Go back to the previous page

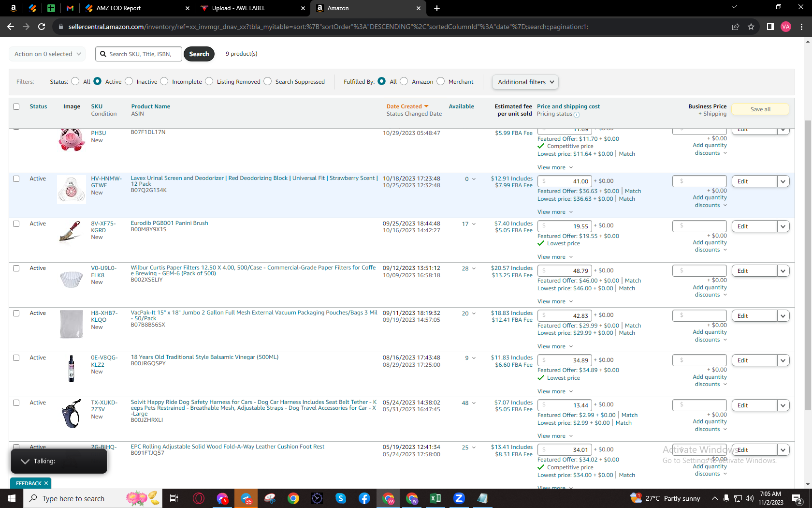[11, 27]
